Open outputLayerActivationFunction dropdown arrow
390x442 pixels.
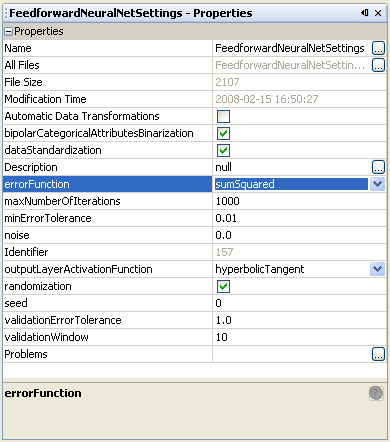pyautogui.click(x=377, y=269)
